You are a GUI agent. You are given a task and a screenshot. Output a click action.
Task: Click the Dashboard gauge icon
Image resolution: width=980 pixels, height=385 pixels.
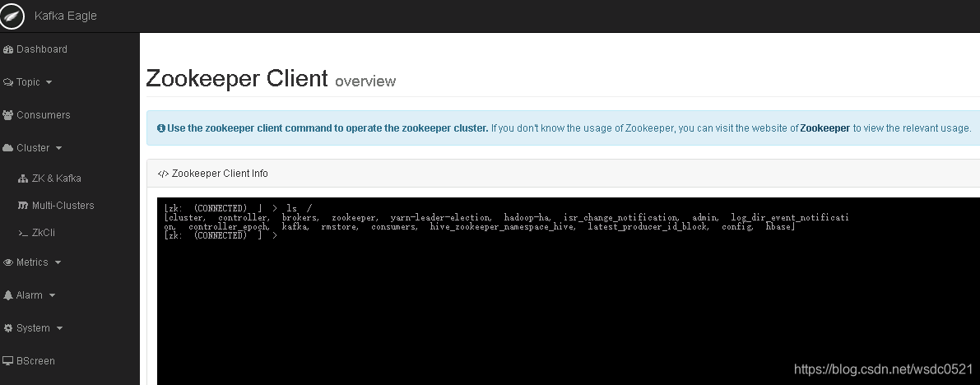8,49
